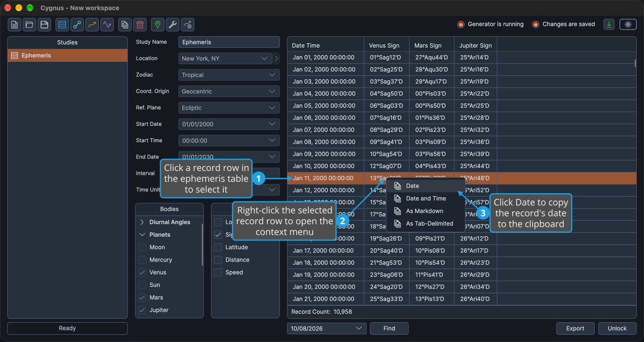Click the copy icon next to Date and Time
Image resolution: width=644 pixels, height=342 pixels.
point(397,199)
